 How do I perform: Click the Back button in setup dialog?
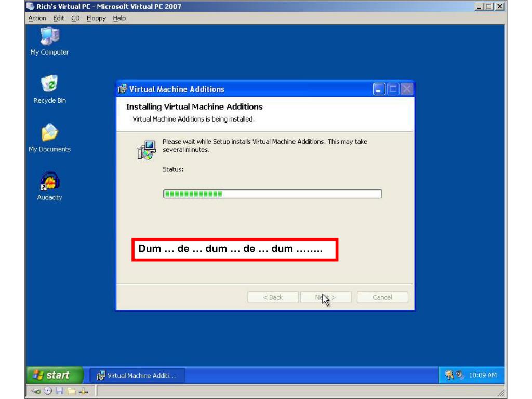point(273,297)
